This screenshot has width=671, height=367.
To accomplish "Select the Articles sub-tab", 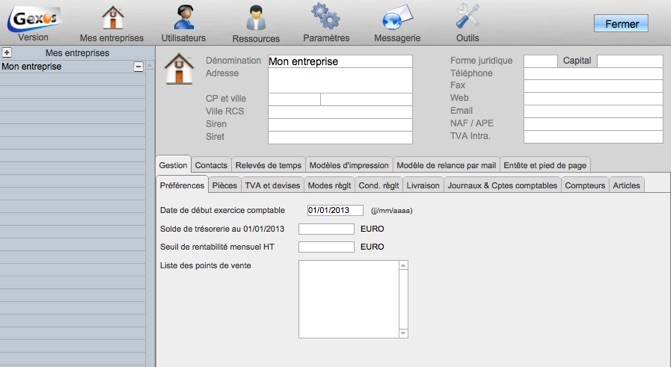I will click(x=626, y=185).
